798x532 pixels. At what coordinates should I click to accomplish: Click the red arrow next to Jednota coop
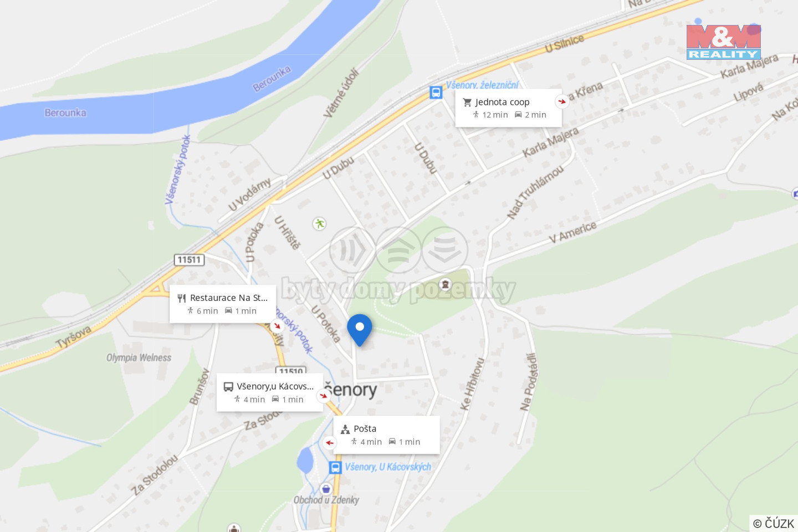click(x=562, y=101)
